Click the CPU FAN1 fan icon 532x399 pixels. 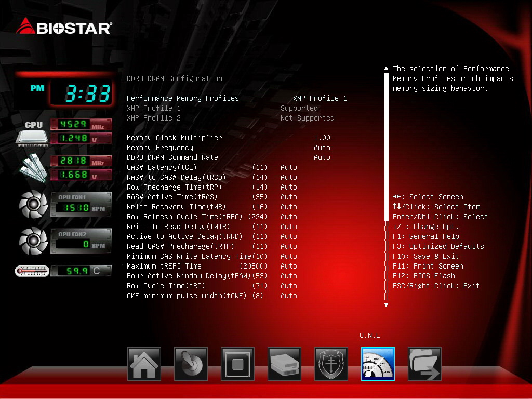tap(33, 204)
